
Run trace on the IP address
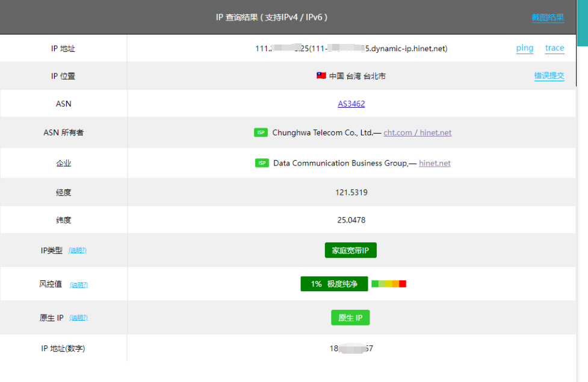pos(554,48)
